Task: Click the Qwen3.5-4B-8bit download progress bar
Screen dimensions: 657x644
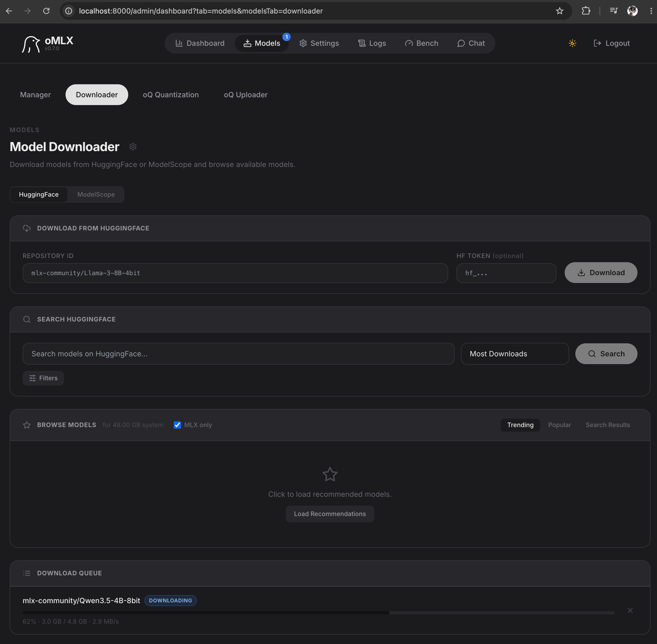Action: coord(318,613)
